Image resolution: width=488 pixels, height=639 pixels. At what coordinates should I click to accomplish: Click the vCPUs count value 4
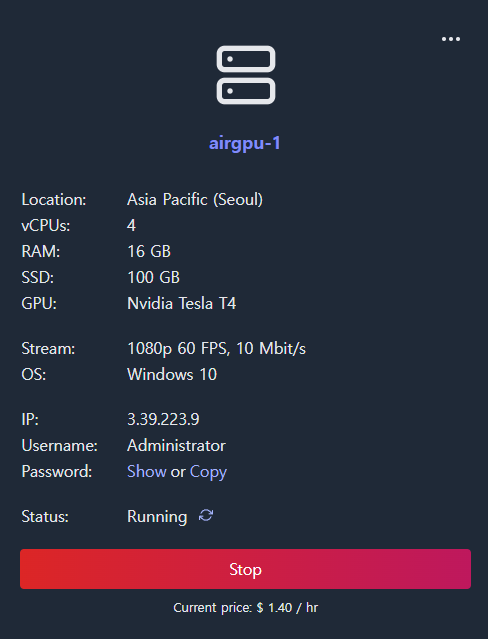[131, 225]
